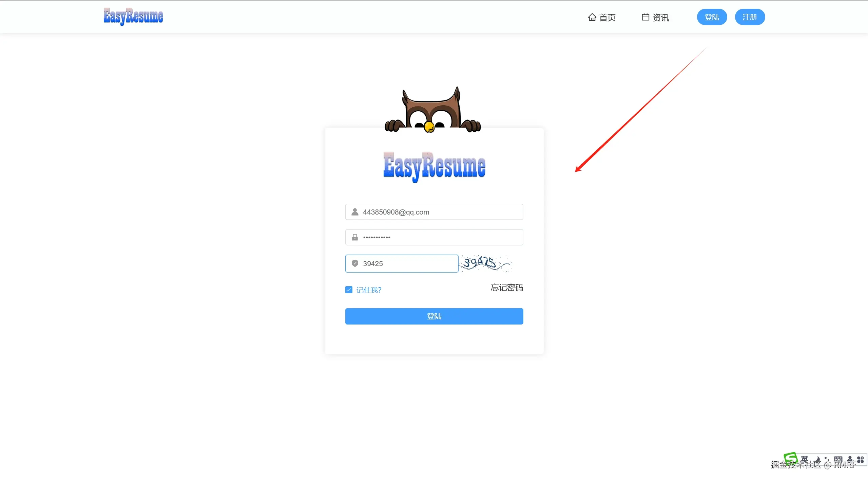Viewport: 868px width, 481px height.
Task: Toggle the IME punctuation mode icon
Action: [827, 460]
